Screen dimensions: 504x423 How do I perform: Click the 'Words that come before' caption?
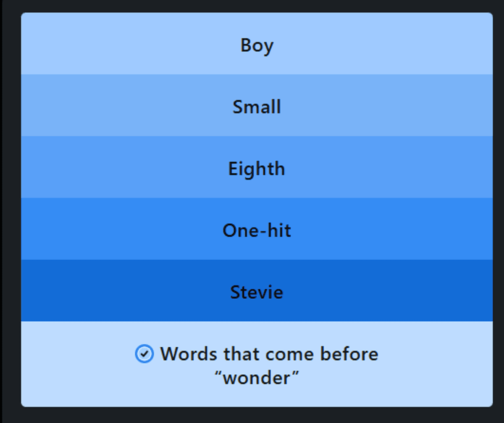(x=269, y=354)
